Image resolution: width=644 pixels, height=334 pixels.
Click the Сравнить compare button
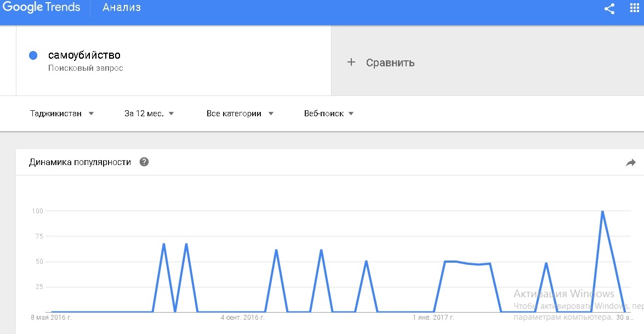tap(390, 63)
